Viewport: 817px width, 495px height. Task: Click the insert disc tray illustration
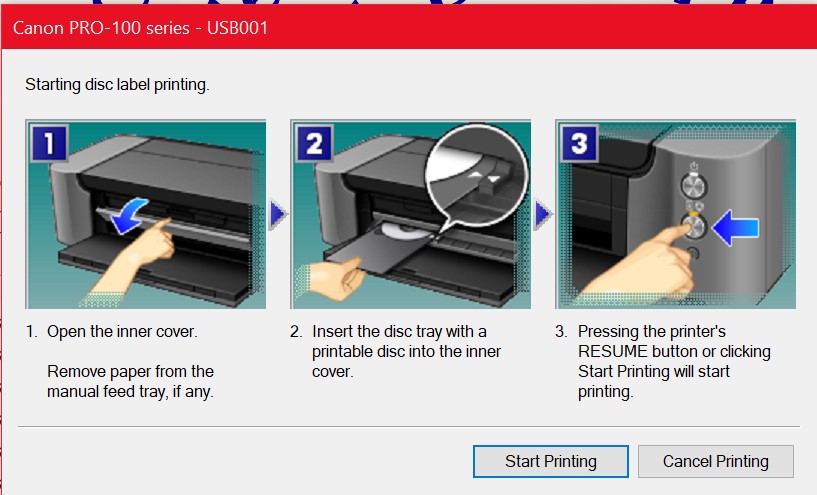(411, 214)
